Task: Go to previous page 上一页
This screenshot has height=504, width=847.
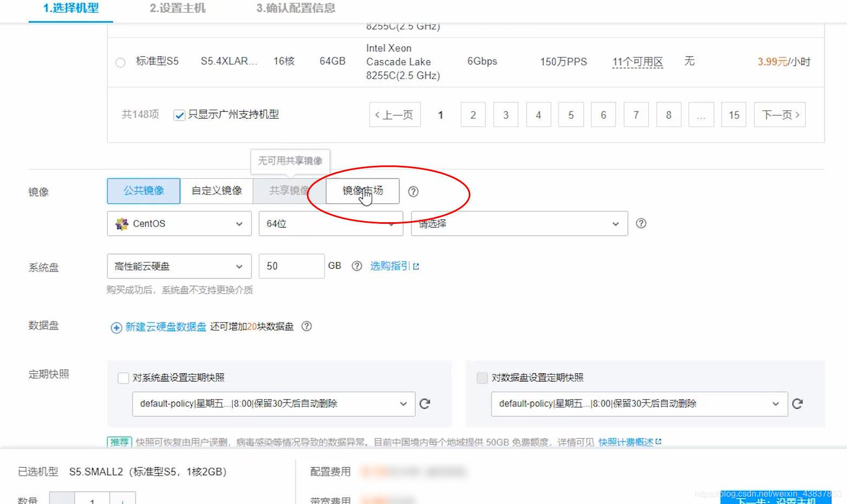Action: [395, 115]
